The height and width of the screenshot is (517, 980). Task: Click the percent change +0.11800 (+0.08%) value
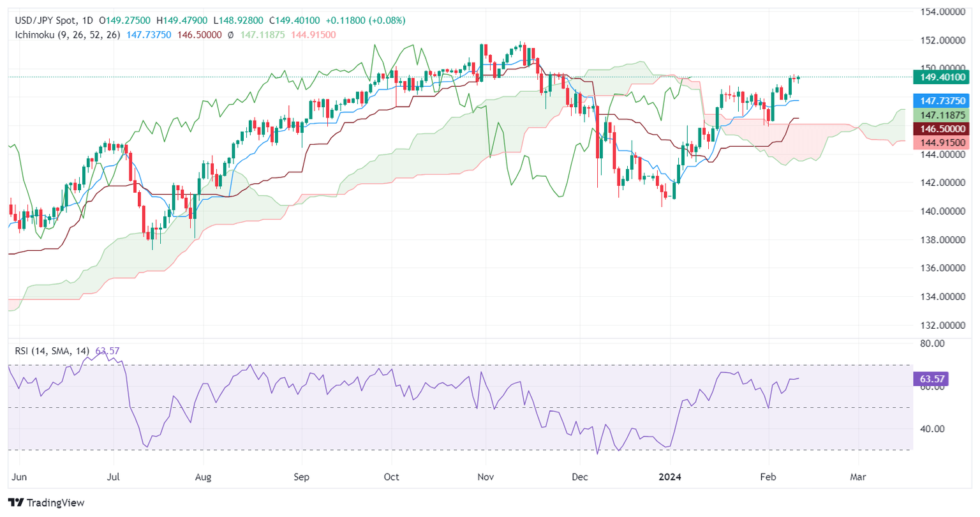click(x=366, y=20)
